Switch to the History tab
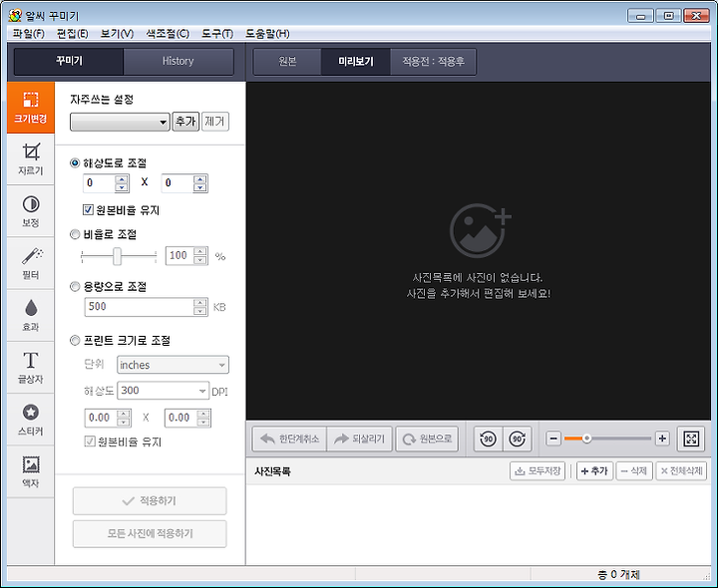This screenshot has width=718, height=588. coord(179,62)
